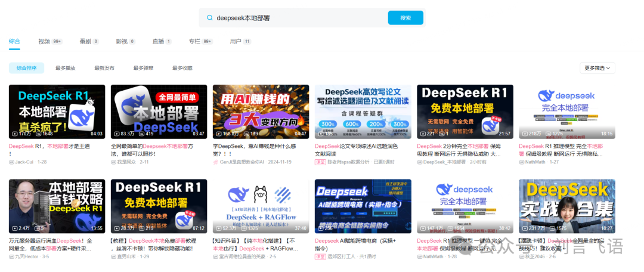Sort results by 最多弹幕

click(143, 68)
